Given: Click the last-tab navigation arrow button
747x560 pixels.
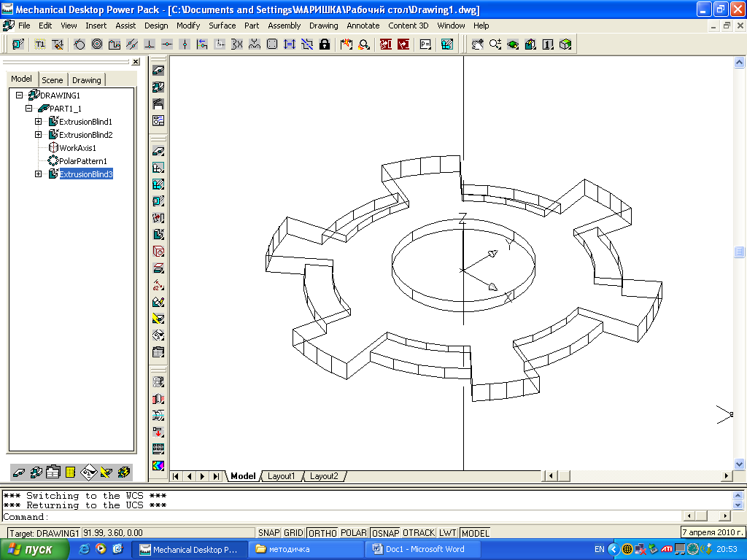Looking at the screenshot, I should (216, 476).
